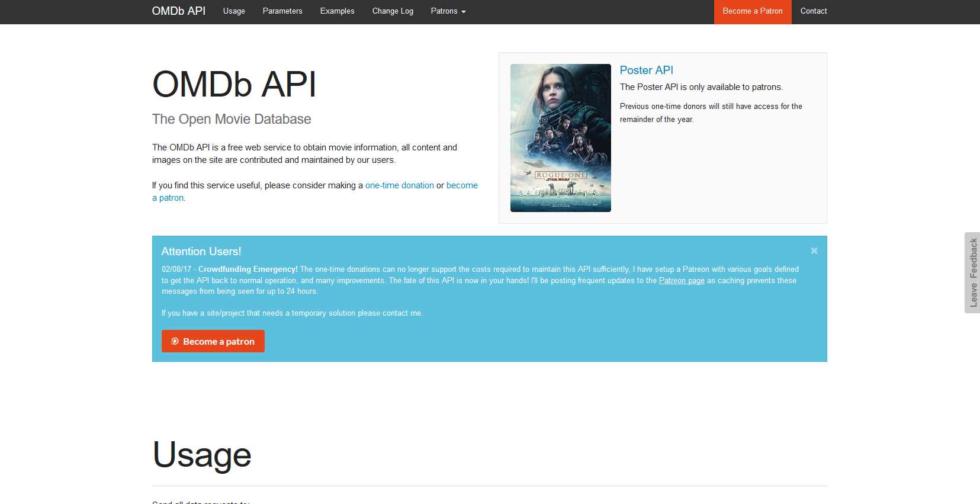Screen dimensions: 980x504
Task: Click the Become a patron button in alert
Action: (213, 341)
